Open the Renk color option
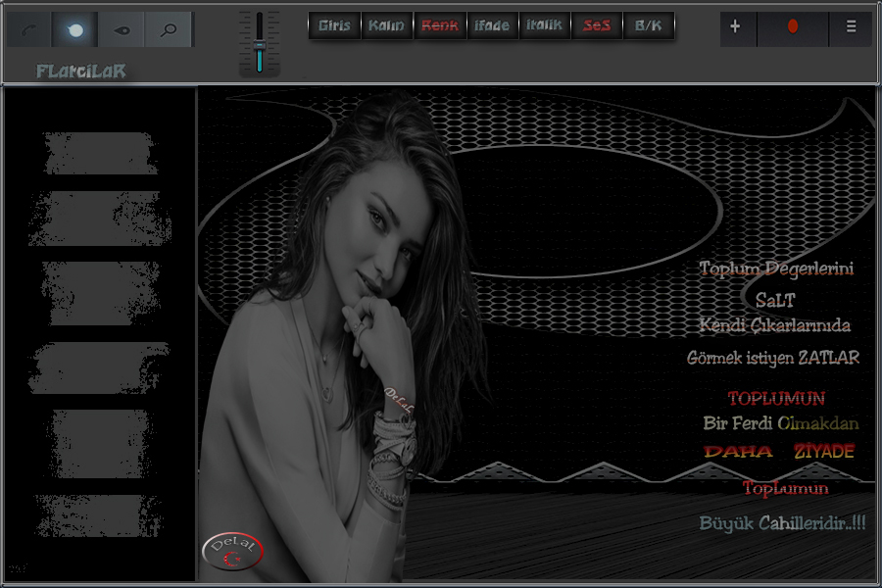The image size is (882, 588). pyautogui.click(x=439, y=25)
